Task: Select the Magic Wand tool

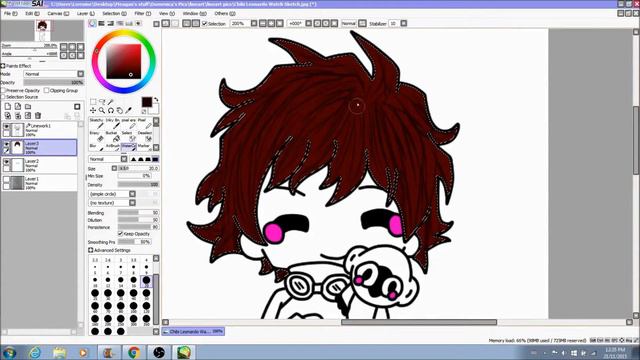Action: [x=111, y=102]
